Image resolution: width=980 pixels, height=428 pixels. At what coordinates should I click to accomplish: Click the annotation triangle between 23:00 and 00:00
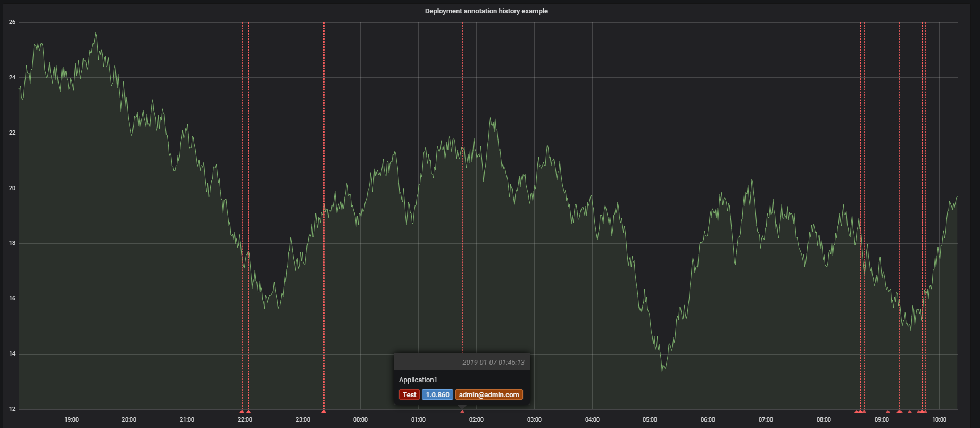coord(323,411)
